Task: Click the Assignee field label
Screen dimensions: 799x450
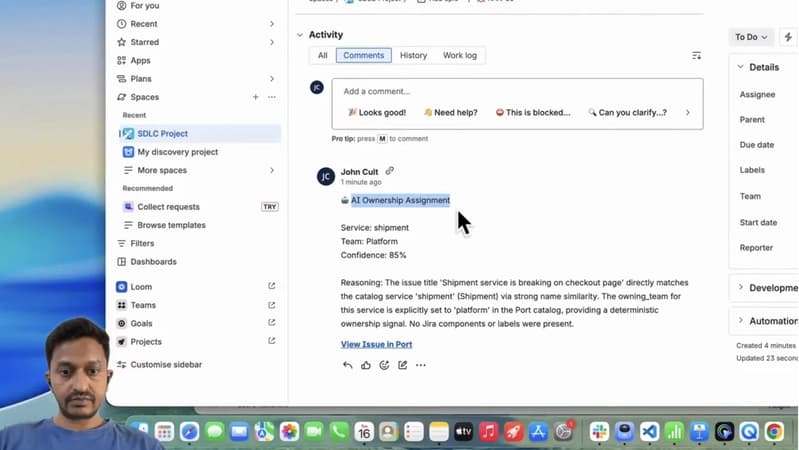Action: coord(757,95)
